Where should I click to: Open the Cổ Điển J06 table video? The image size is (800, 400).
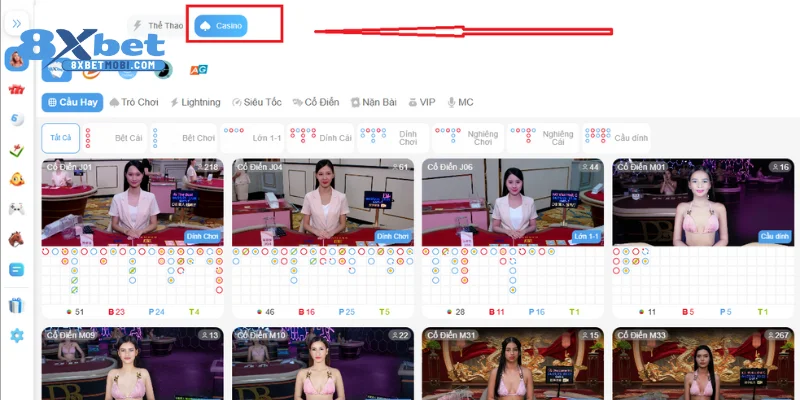click(513, 203)
